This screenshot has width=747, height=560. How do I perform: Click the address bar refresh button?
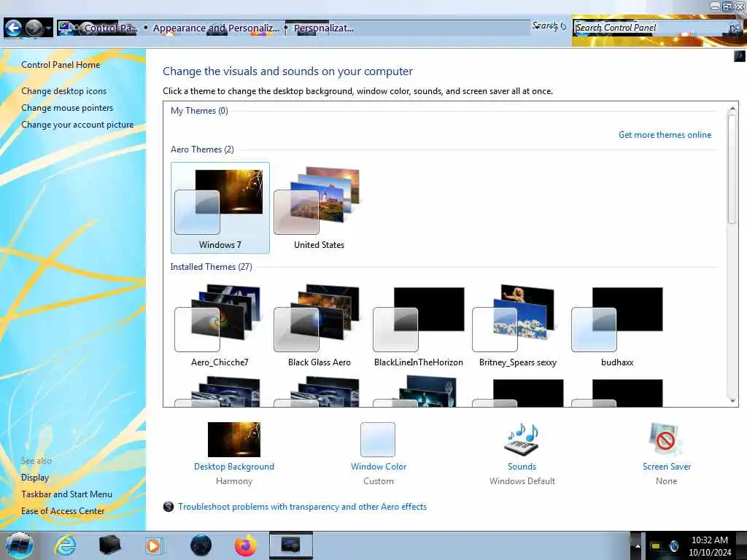tap(563, 27)
